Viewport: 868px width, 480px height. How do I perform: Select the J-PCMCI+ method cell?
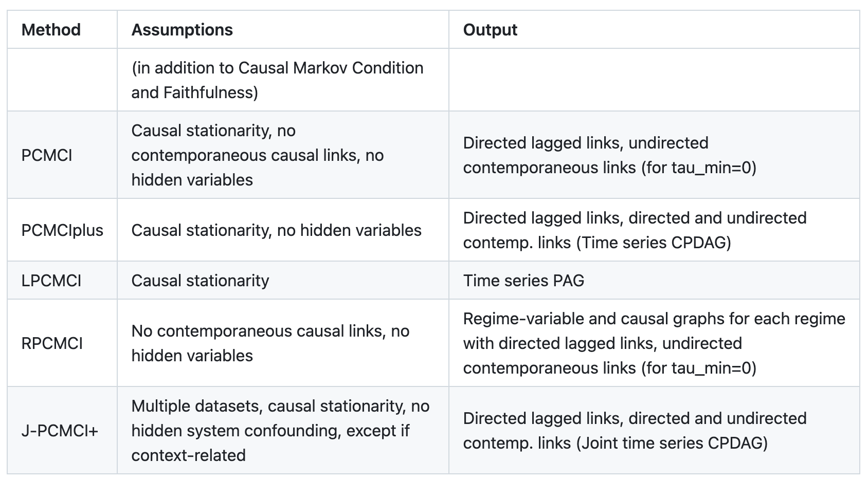click(60, 431)
